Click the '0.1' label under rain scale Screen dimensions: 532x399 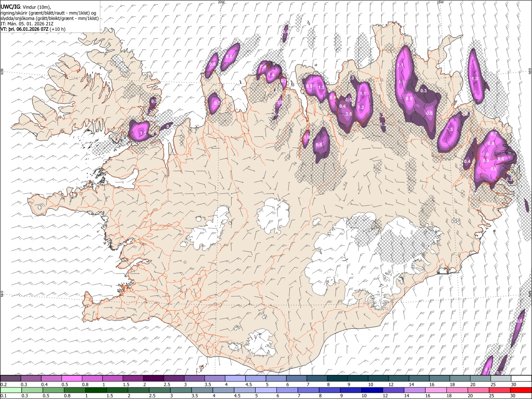4,396
